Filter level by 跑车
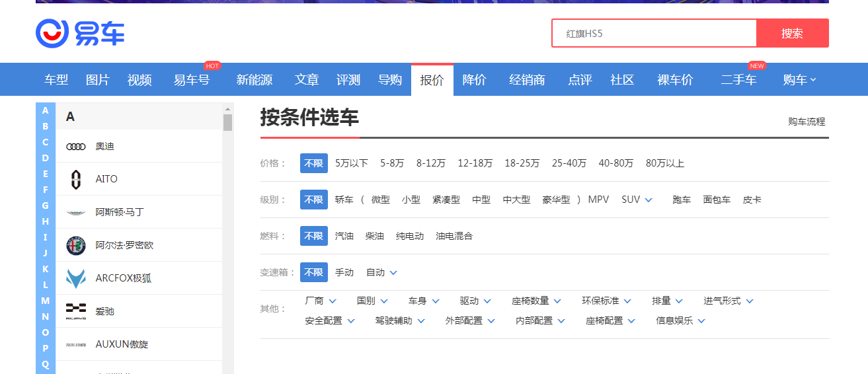The image size is (868, 374). pyautogui.click(x=682, y=200)
